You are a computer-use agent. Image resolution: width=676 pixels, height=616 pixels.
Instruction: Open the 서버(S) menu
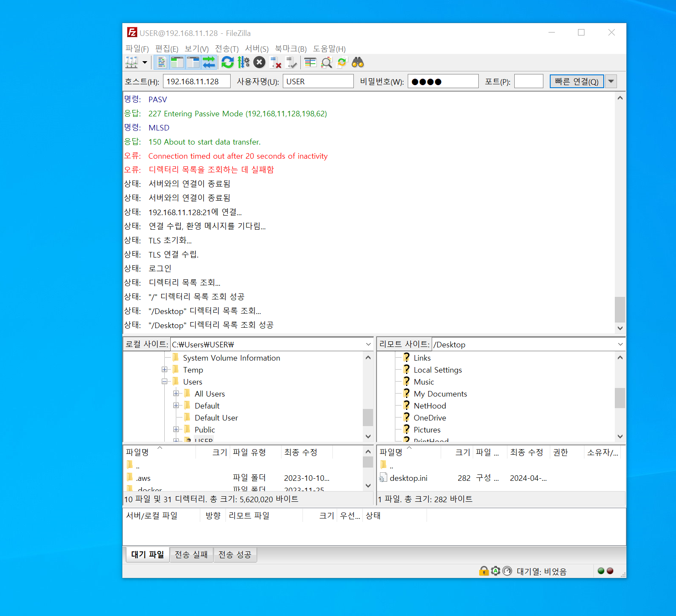257,49
